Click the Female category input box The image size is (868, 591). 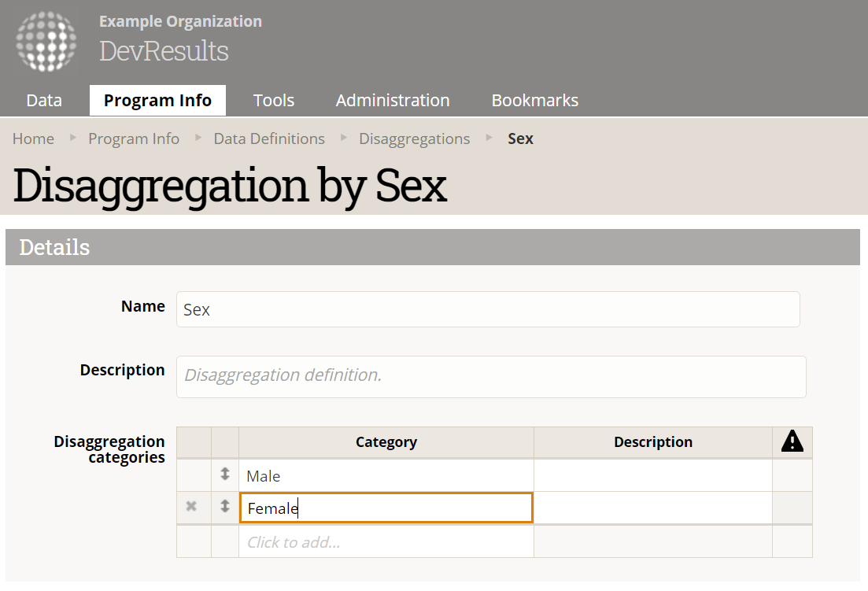coord(386,508)
